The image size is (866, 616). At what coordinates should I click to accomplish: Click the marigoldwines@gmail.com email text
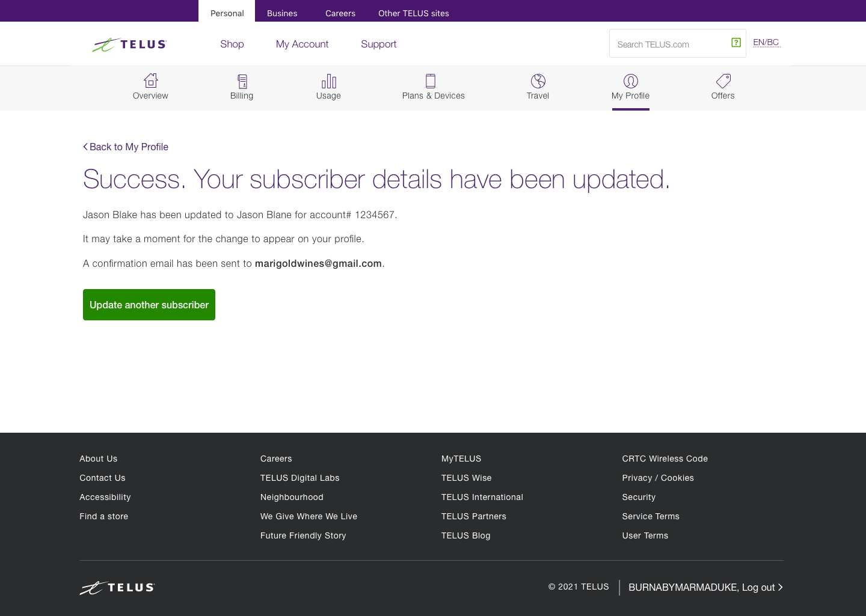click(318, 263)
